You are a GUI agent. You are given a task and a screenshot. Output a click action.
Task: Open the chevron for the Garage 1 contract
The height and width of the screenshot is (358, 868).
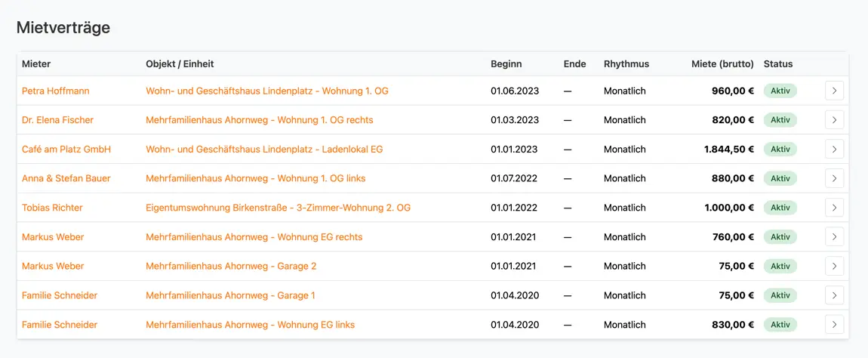pyautogui.click(x=834, y=295)
